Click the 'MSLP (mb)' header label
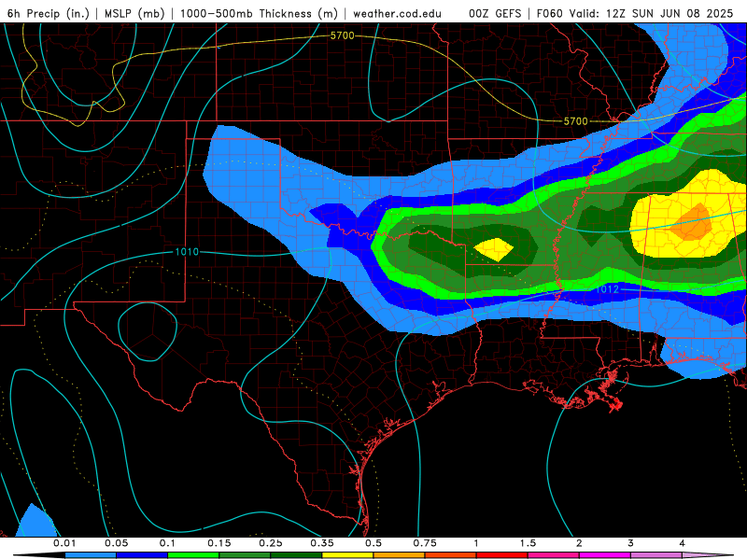Image resolution: width=747 pixels, height=560 pixels. [134, 13]
